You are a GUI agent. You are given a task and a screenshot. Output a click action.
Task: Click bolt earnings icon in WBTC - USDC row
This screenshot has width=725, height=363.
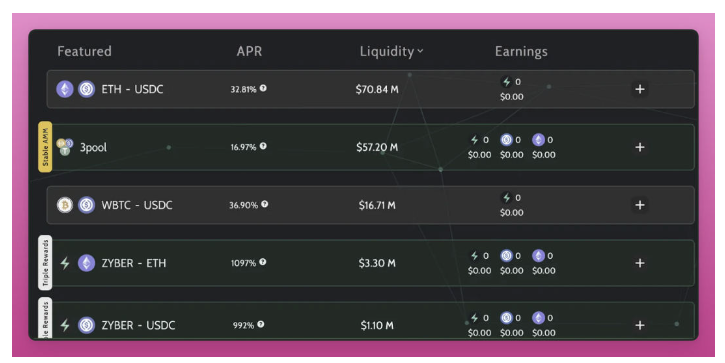(506, 198)
